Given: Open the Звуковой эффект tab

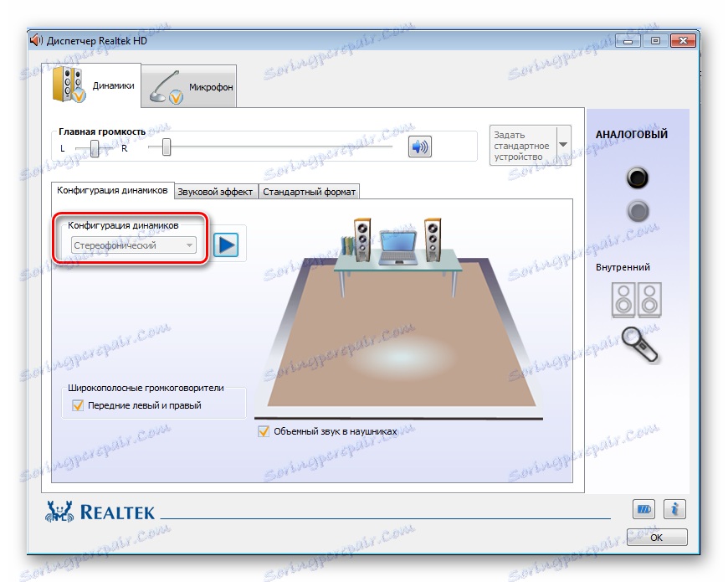Looking at the screenshot, I should pyautogui.click(x=215, y=192).
